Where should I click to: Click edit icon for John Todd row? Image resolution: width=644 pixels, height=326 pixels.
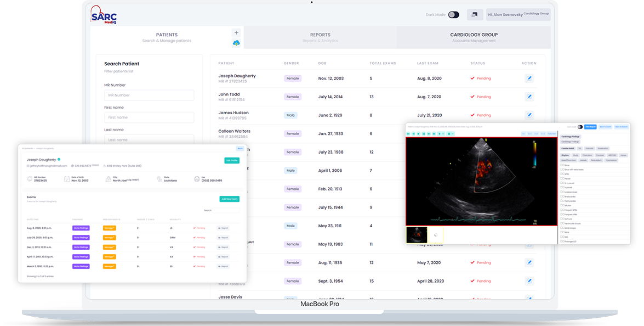click(529, 97)
